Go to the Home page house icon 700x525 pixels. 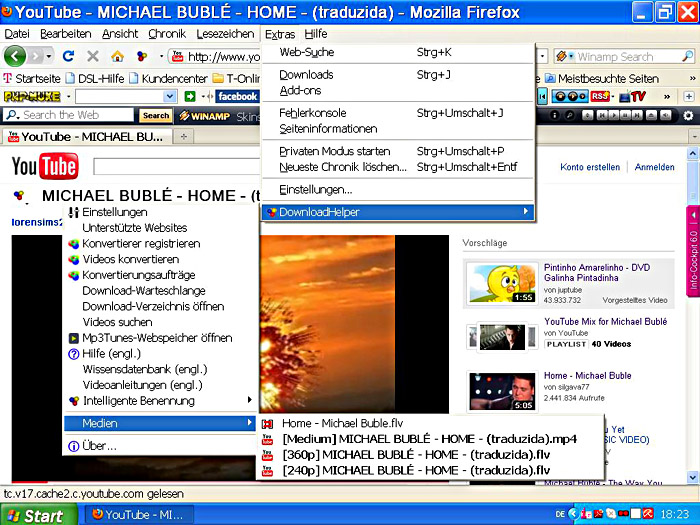point(117,56)
